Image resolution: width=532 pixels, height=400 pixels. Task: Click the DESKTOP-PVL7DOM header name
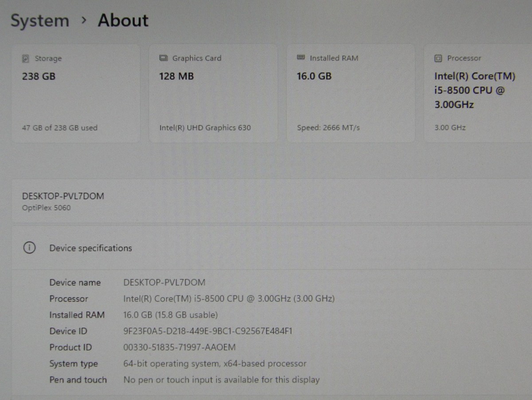point(63,196)
